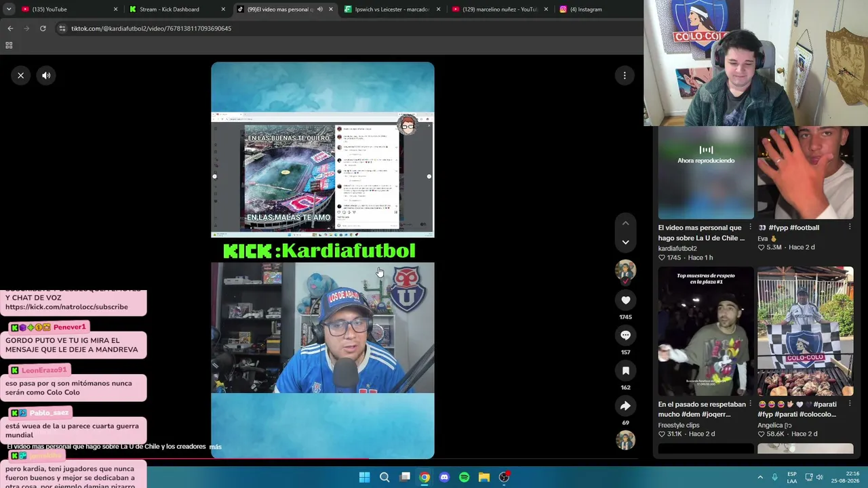
Task: Close the TikTok video tab
Action: point(331,9)
